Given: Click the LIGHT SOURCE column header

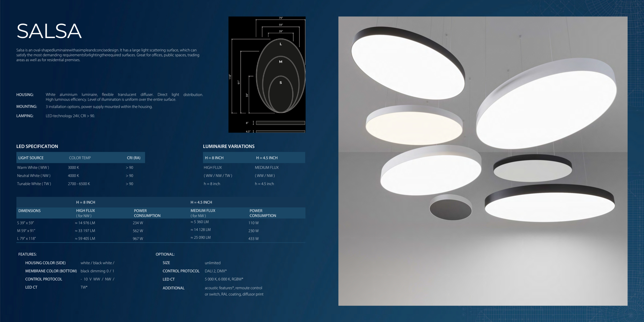Looking at the screenshot, I should pos(31,158).
